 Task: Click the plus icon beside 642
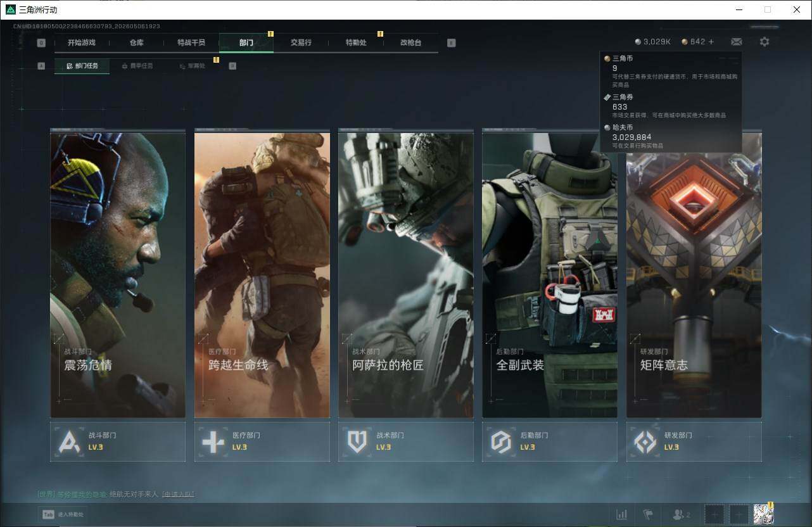pos(711,42)
